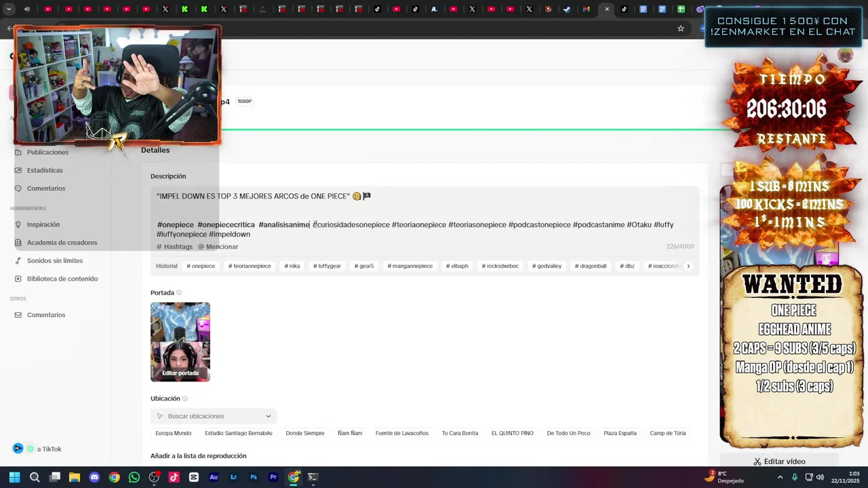The image size is (868, 488).
Task: Open Discord from the taskbar
Action: click(x=94, y=477)
